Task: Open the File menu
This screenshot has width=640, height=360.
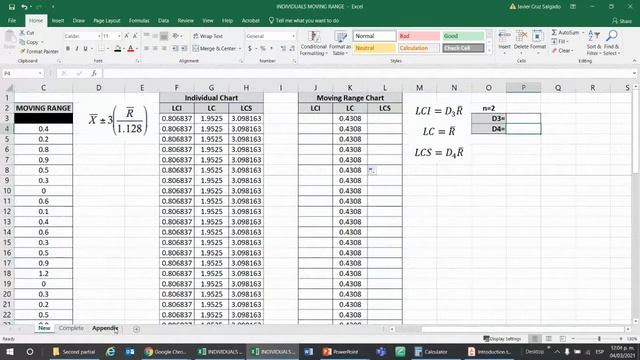Action: (12, 20)
